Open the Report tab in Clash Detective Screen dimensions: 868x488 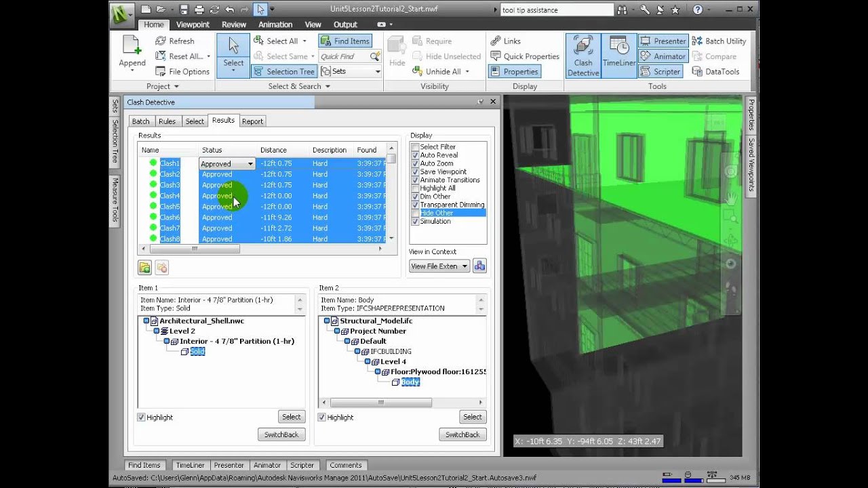(x=252, y=121)
